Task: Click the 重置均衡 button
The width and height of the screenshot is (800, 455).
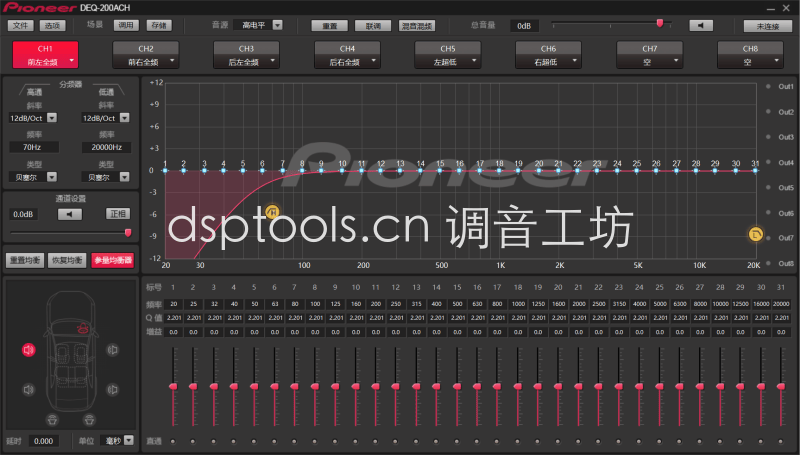Action: click(24, 260)
